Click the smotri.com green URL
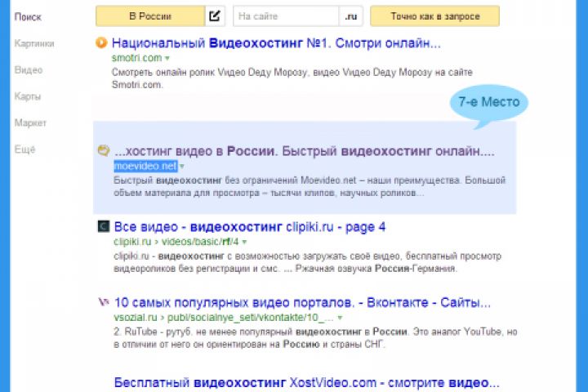588x392 pixels. [x=137, y=58]
